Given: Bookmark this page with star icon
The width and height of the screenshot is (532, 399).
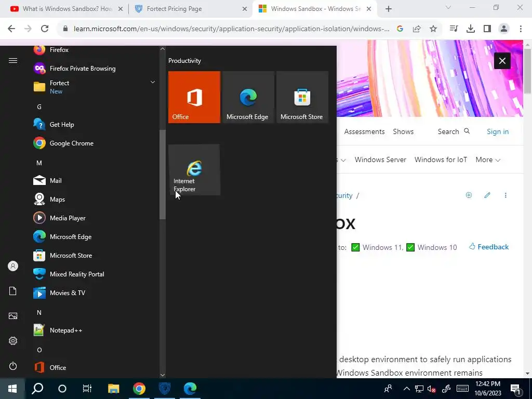Looking at the screenshot, I should 433,29.
